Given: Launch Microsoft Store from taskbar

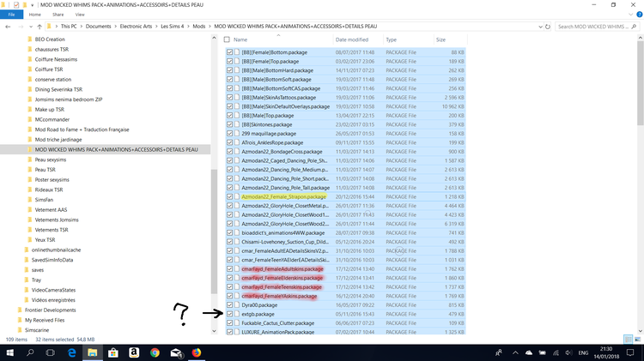Looking at the screenshot, I should click(x=113, y=352).
